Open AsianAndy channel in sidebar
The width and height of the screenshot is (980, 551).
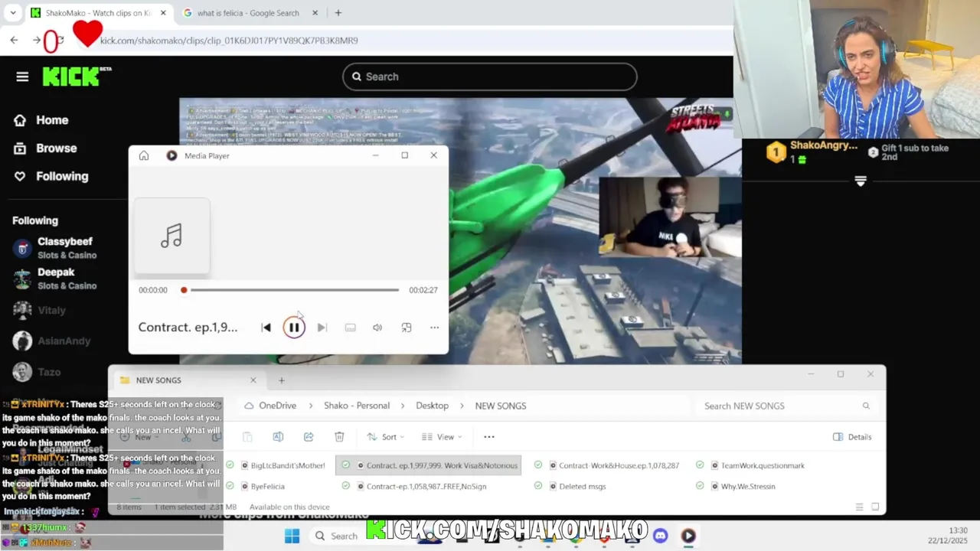tap(51, 341)
